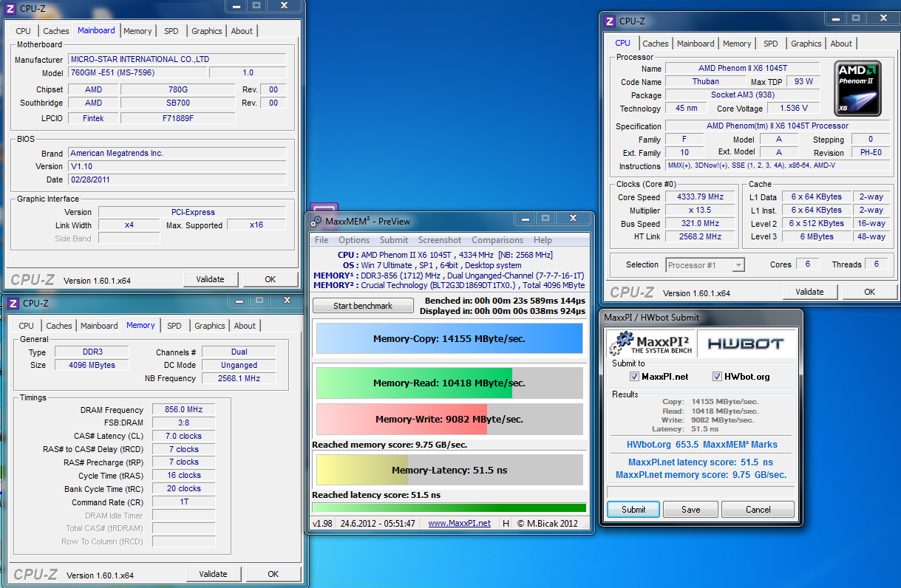Screen dimensions: 901x588
Task: Click the Z icon of the processor CPU-Z window
Action: pyautogui.click(x=610, y=21)
